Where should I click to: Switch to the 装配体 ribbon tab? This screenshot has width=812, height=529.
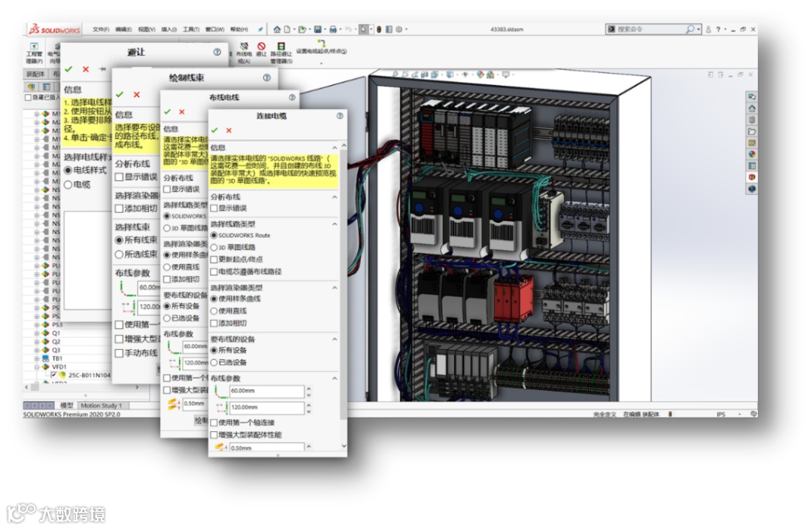35,74
